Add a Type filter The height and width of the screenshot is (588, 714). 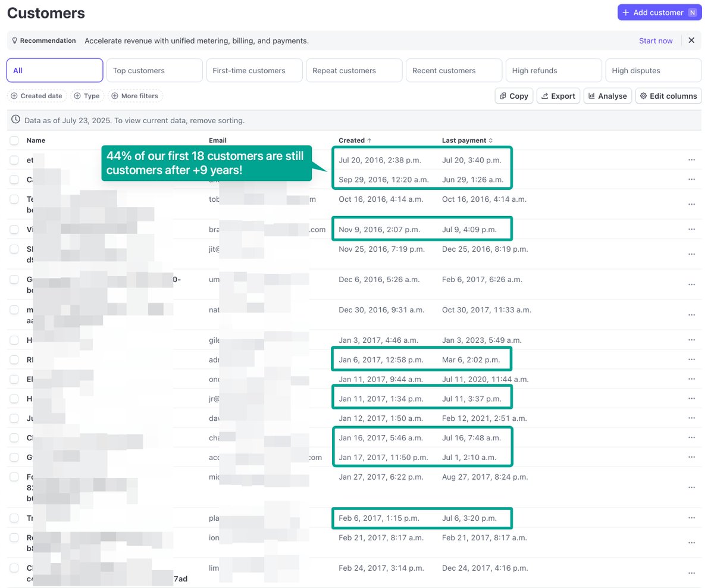coord(87,96)
